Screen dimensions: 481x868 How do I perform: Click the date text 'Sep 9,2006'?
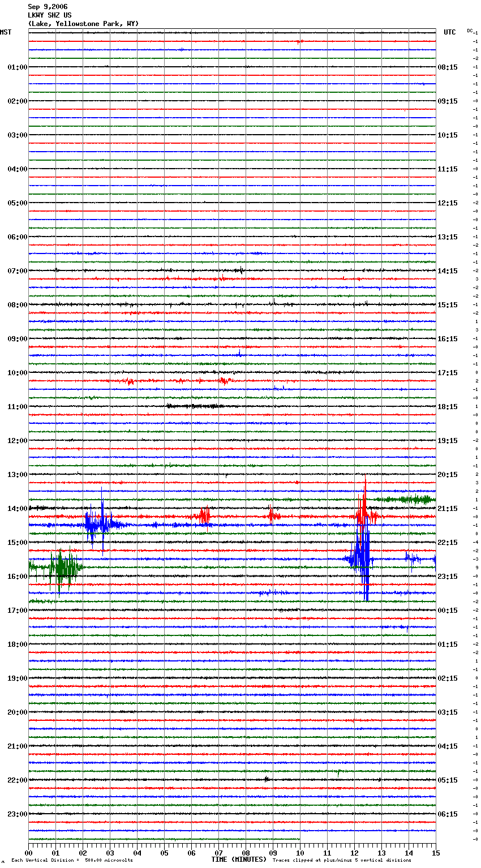(x=48, y=7)
